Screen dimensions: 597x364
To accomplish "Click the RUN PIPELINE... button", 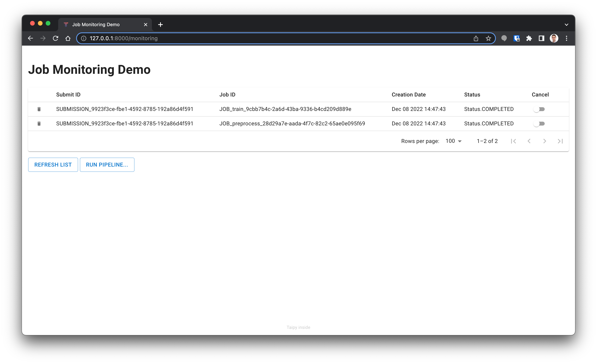I will coord(107,165).
